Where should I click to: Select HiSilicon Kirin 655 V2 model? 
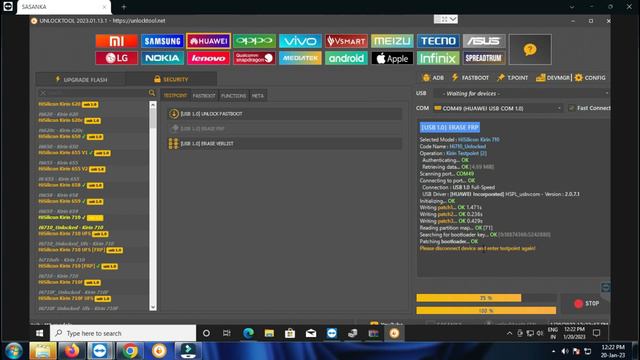coord(72,169)
